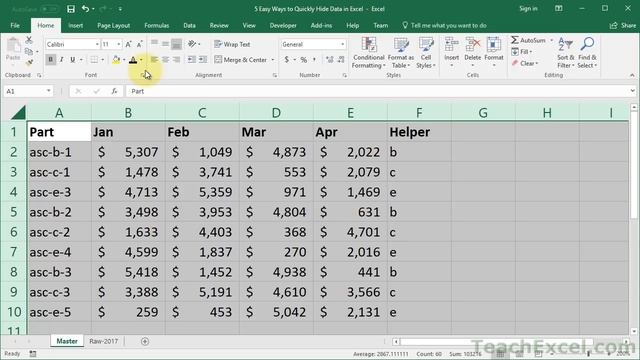Image resolution: width=640 pixels, height=360 pixels.
Task: Open Find & Select menu
Action: coord(587,53)
